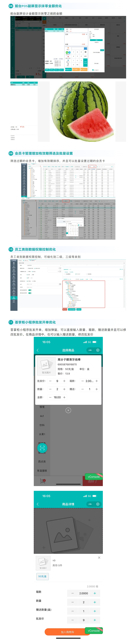133x644 pixels.
Task: Tap the mini-program close target icon on 选择商品
Action: tap(98, 350)
